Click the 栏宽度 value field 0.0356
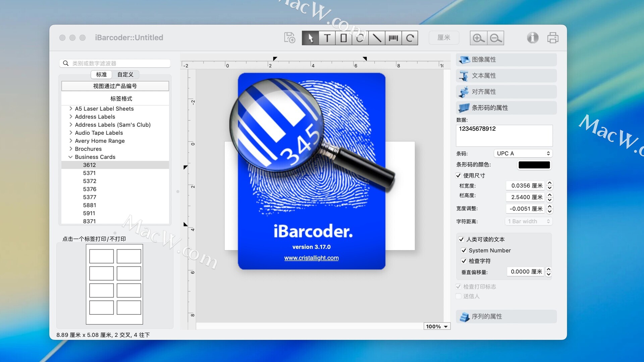 (x=525, y=186)
